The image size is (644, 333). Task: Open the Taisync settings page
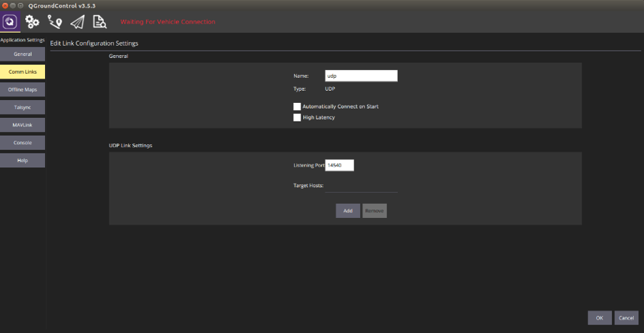point(23,107)
